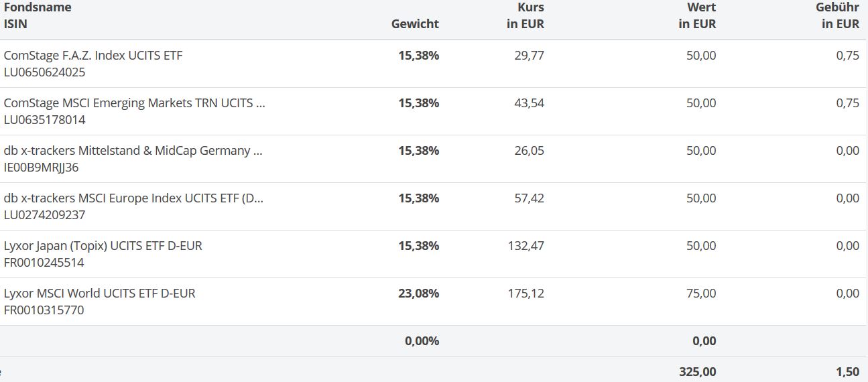Click the 0,00% weight in the summary row

point(422,341)
